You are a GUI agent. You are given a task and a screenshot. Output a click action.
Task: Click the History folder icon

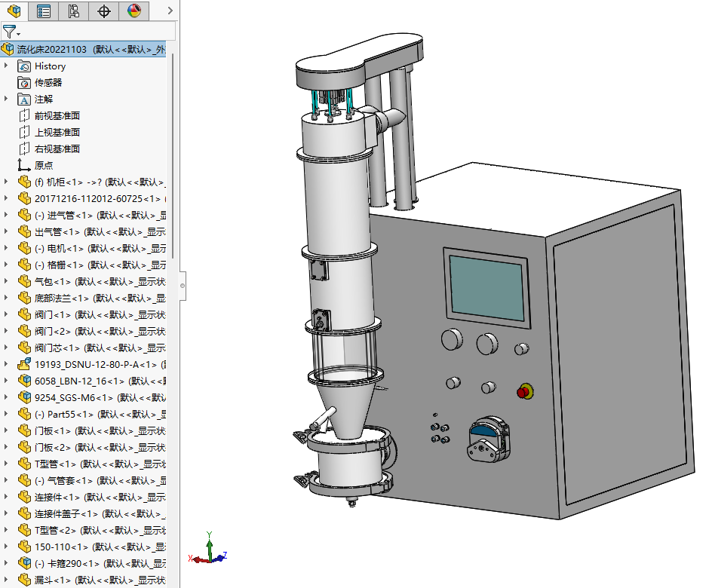click(24, 66)
